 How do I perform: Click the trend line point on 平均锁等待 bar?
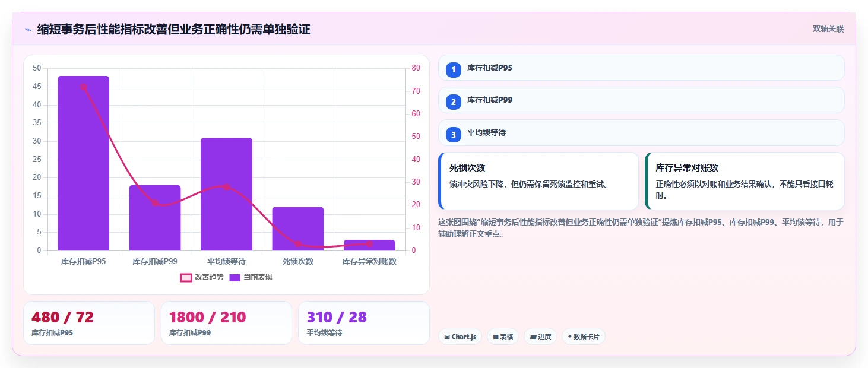(x=226, y=187)
